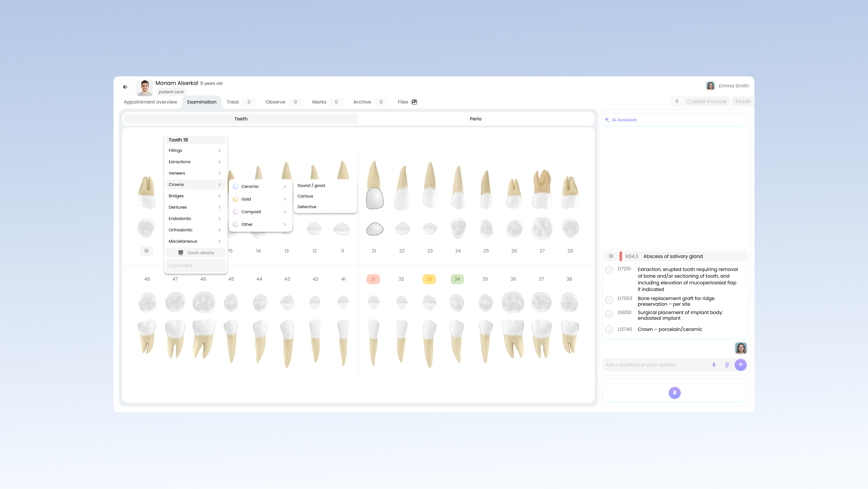The height and width of the screenshot is (489, 868).
Task: Select the Ceramic color swatch
Action: click(236, 186)
